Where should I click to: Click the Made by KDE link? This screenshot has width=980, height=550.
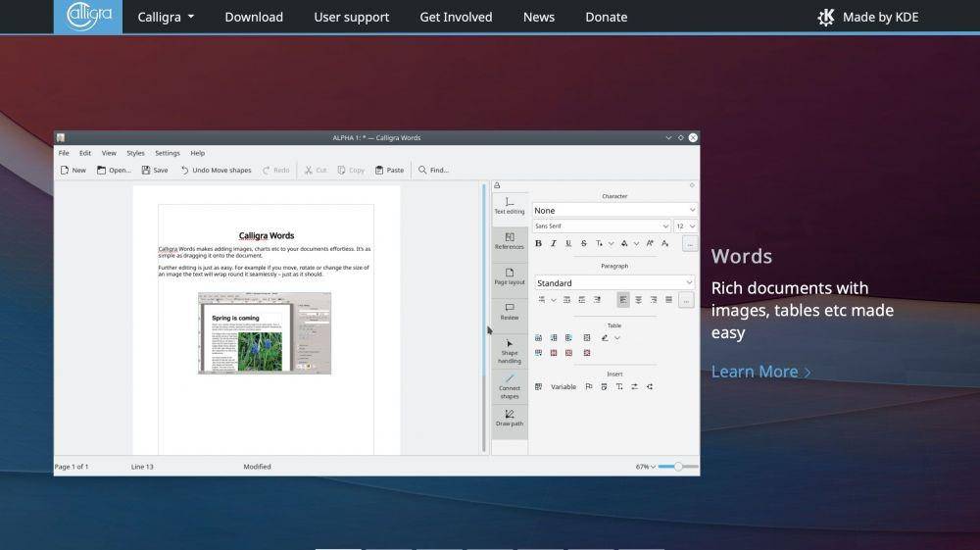[x=868, y=18]
